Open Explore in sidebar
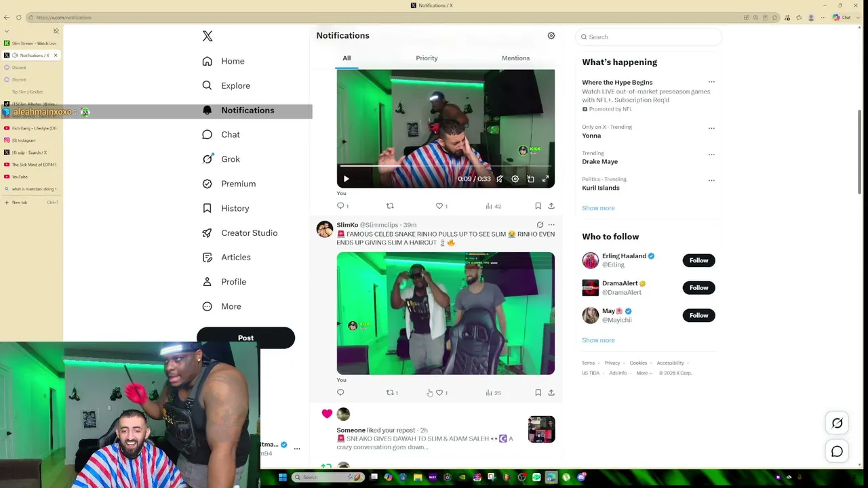The height and width of the screenshot is (488, 868). [226, 85]
